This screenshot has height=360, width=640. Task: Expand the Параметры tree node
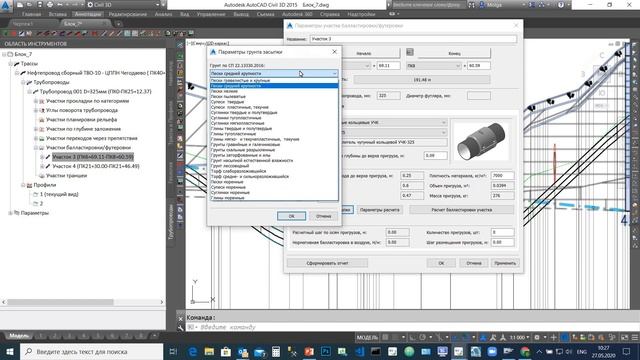[10, 213]
